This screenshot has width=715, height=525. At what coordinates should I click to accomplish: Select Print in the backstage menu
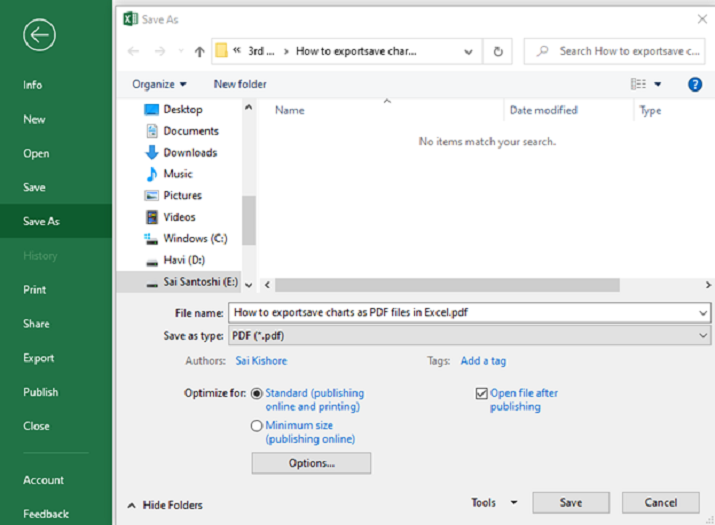[35, 290]
